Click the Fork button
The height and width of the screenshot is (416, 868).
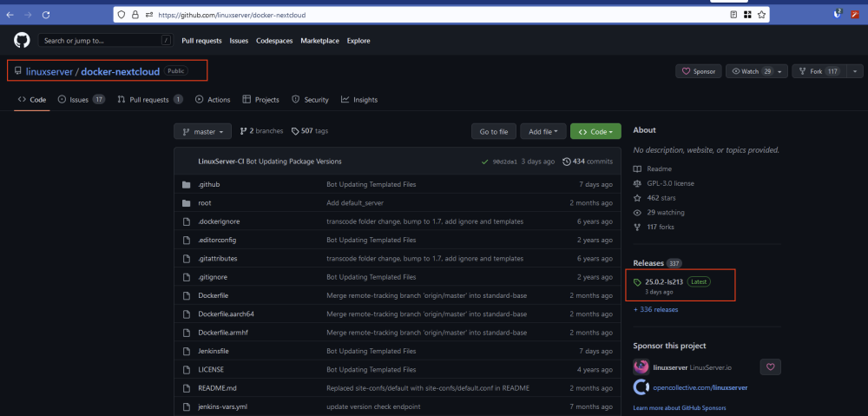coord(820,71)
